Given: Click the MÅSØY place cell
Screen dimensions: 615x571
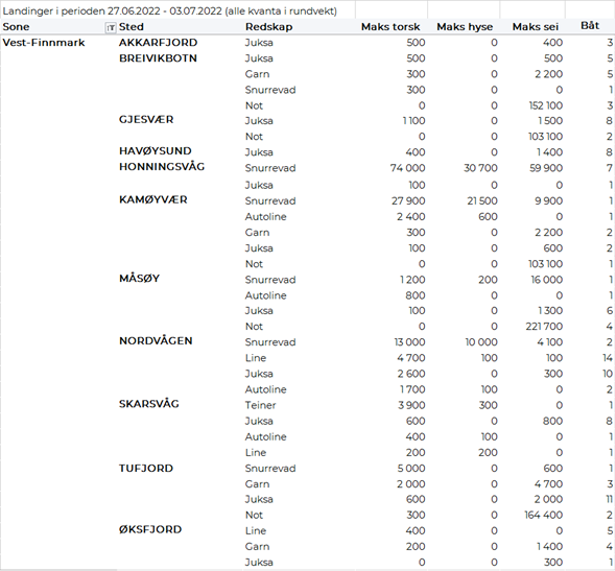Looking at the screenshot, I should point(139,279).
